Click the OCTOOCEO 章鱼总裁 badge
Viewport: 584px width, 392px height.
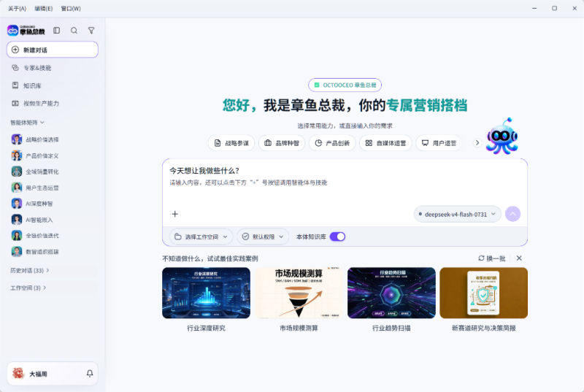pos(345,85)
